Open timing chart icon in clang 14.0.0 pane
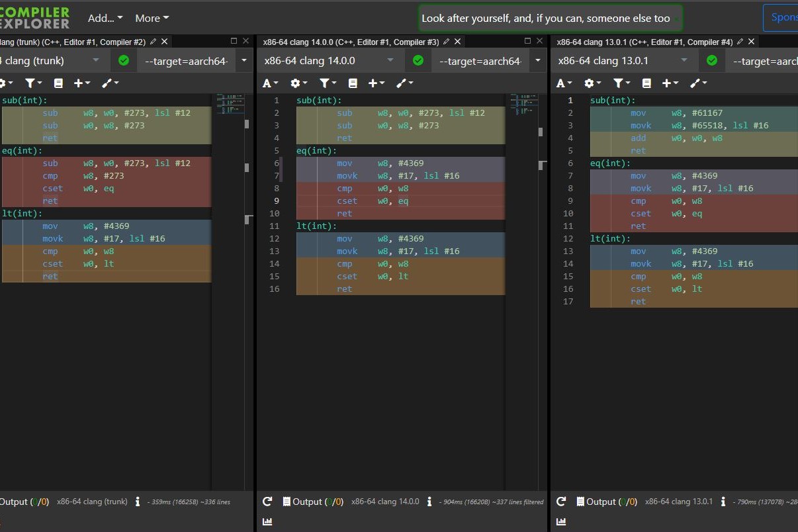The image size is (798, 532). pyautogui.click(x=267, y=521)
